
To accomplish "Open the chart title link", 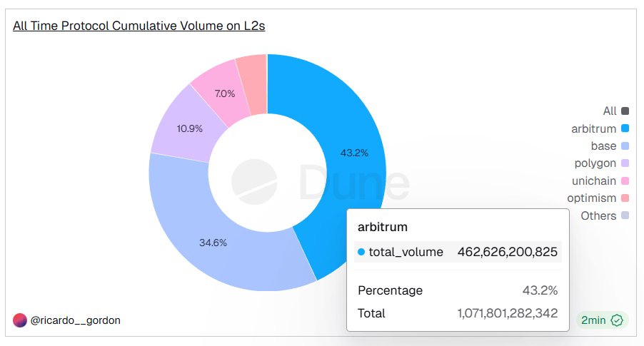I will (139, 26).
